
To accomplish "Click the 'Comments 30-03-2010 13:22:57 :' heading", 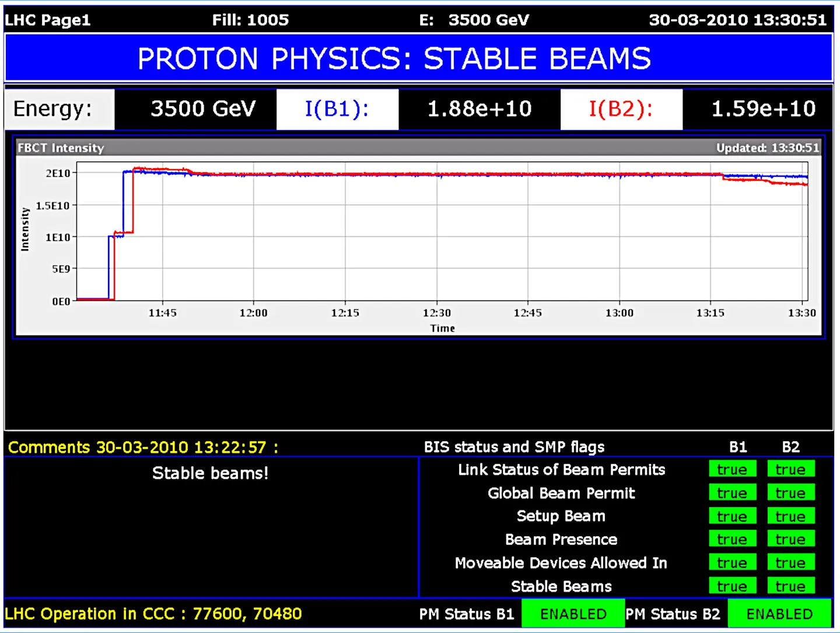I will (x=143, y=447).
